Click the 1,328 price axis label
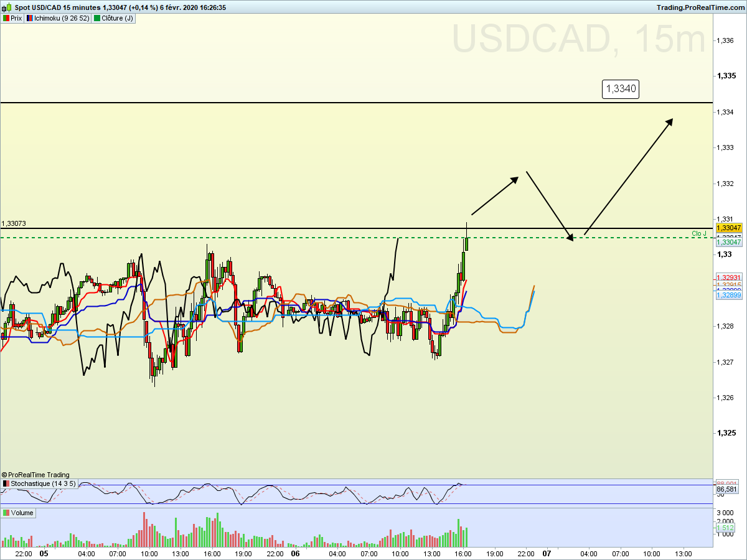Image resolution: width=747 pixels, height=560 pixels. pos(725,326)
